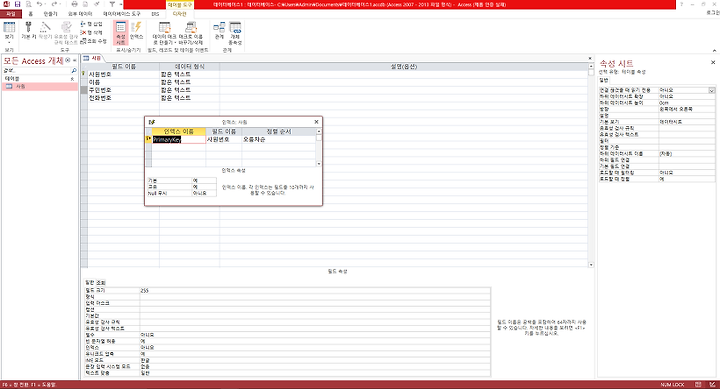Click 개체 종속성 (Object Dependencies) icon
Viewport: 720px width, 389px height.
(x=235, y=33)
